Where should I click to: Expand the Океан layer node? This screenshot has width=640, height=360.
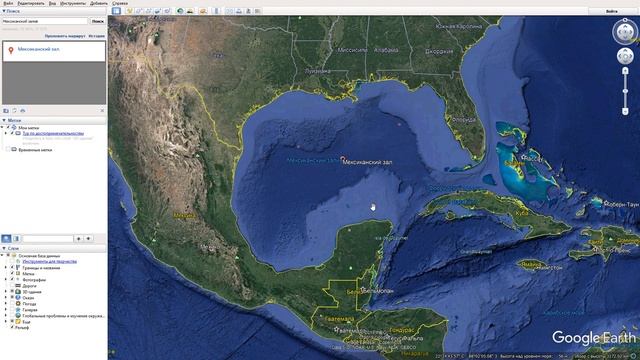[6, 298]
